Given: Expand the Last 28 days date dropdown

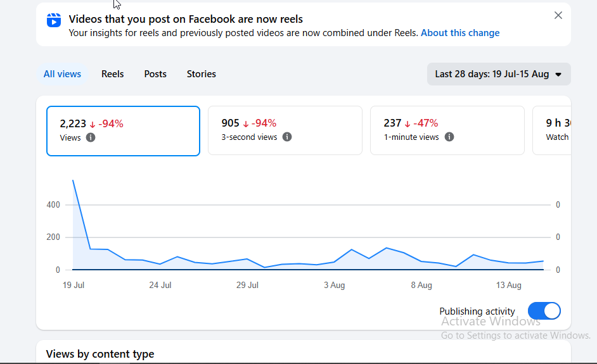Looking at the screenshot, I should [x=499, y=74].
